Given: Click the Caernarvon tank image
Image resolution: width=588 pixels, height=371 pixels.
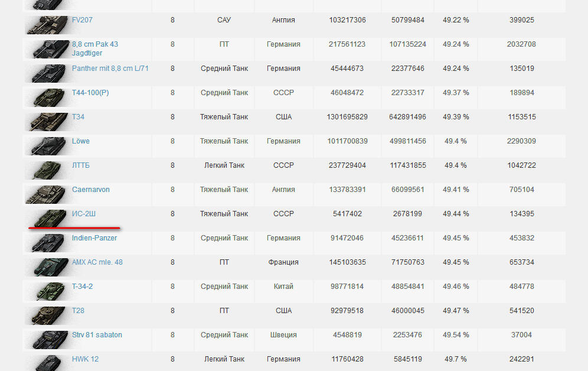Looking at the screenshot, I should (x=47, y=194).
